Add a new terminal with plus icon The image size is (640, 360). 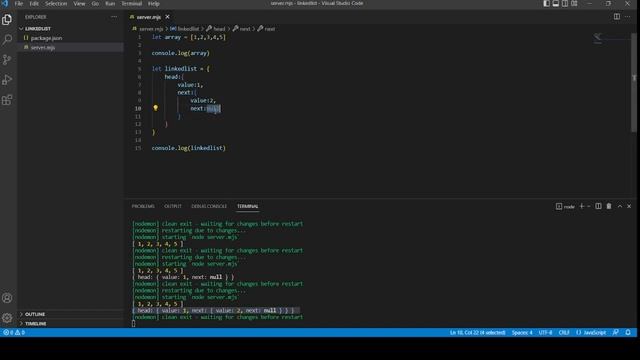[x=582, y=206]
